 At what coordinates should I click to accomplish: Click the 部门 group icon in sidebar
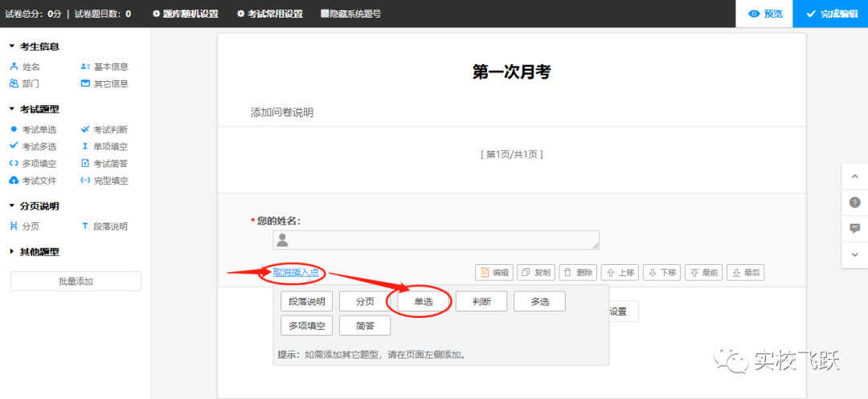14,84
